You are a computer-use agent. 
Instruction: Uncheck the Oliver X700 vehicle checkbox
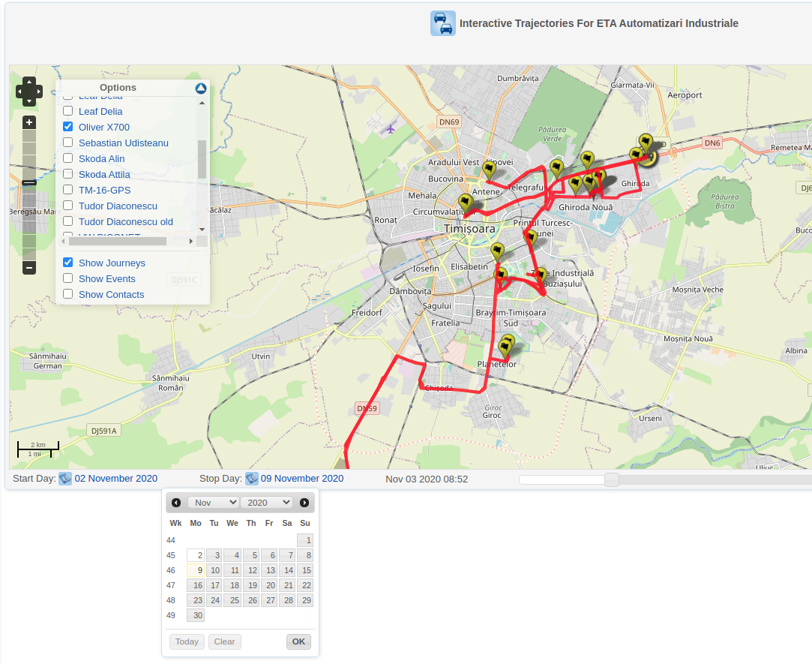point(68,128)
